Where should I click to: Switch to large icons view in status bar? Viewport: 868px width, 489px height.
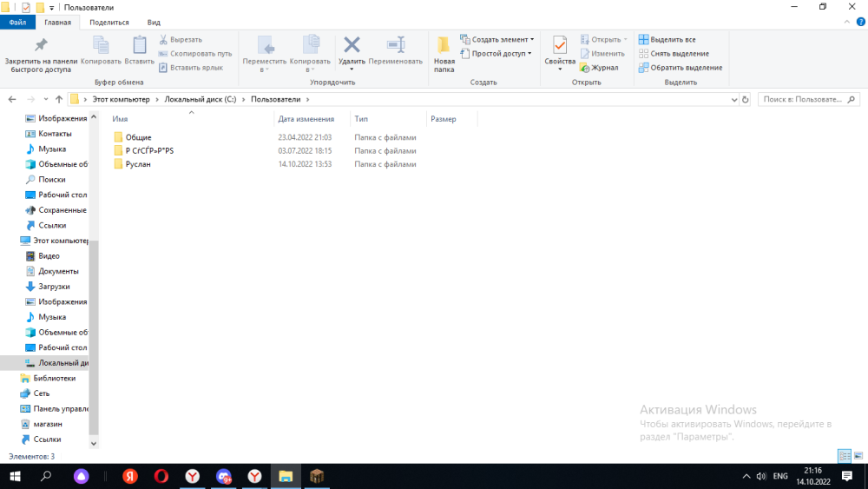pos(858,456)
